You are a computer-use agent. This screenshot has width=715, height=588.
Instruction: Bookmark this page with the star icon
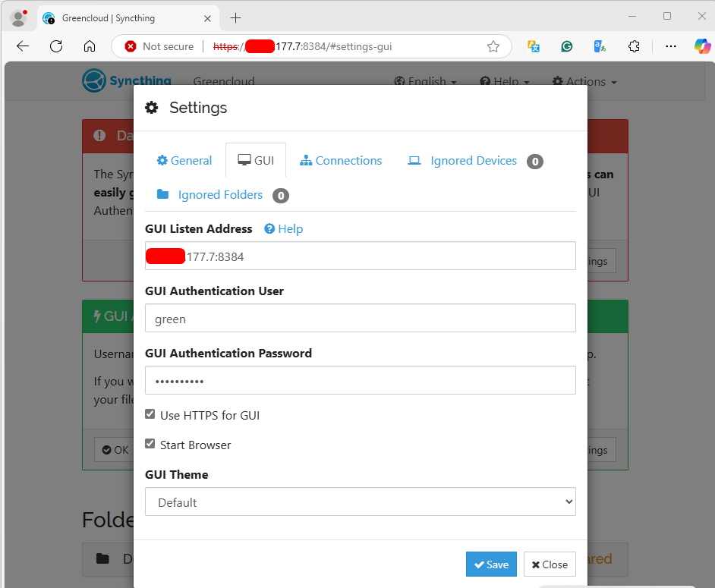coord(493,46)
